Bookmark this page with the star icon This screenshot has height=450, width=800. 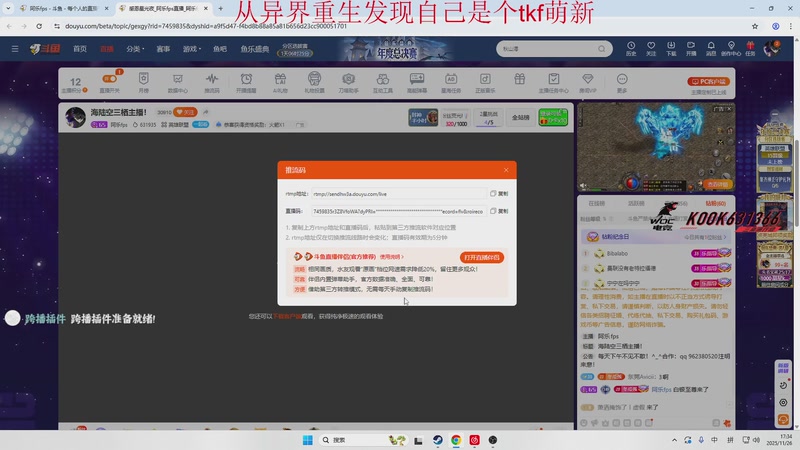pos(755,26)
